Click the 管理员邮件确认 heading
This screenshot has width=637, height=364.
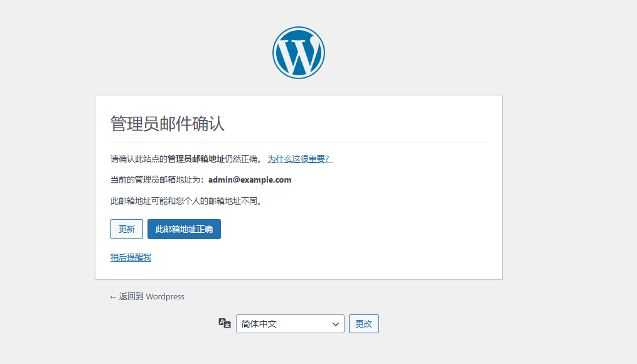click(x=168, y=124)
